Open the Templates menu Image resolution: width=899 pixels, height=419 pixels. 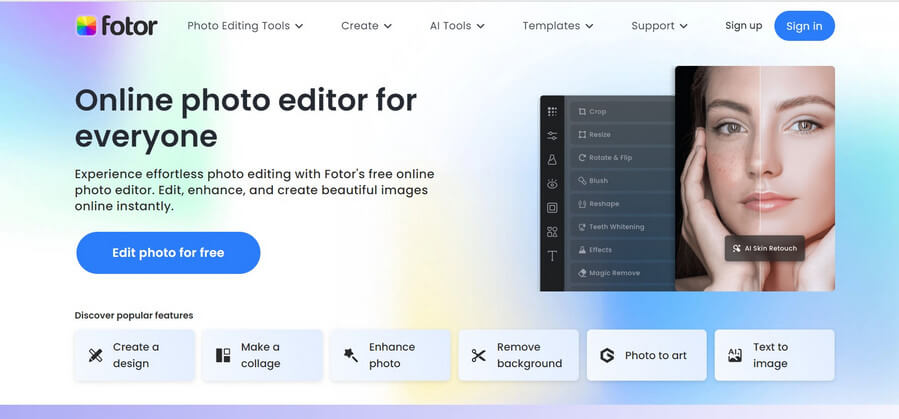pos(557,26)
